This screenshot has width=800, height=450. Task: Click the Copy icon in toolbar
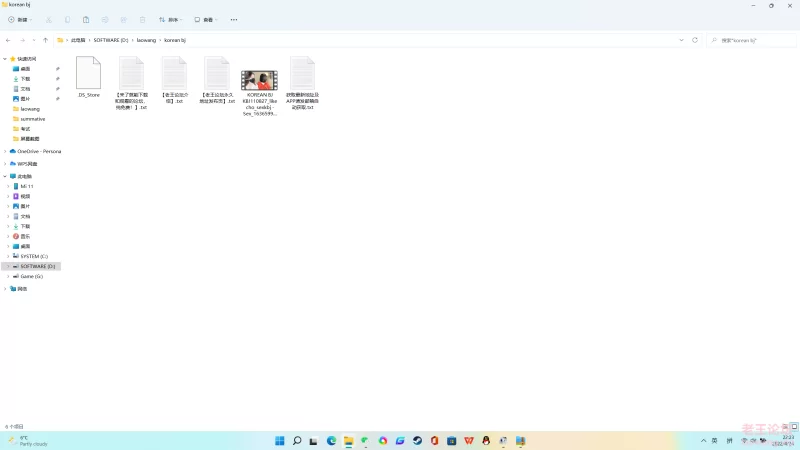pos(67,19)
